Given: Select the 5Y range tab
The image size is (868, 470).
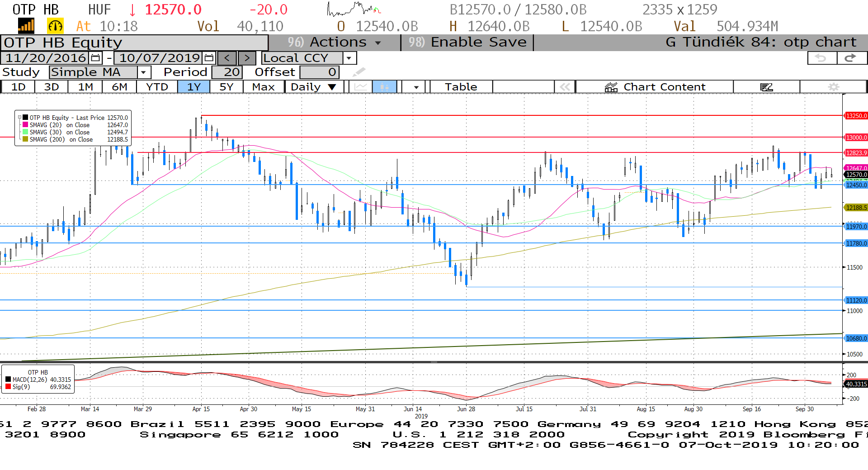Looking at the screenshot, I should [226, 87].
